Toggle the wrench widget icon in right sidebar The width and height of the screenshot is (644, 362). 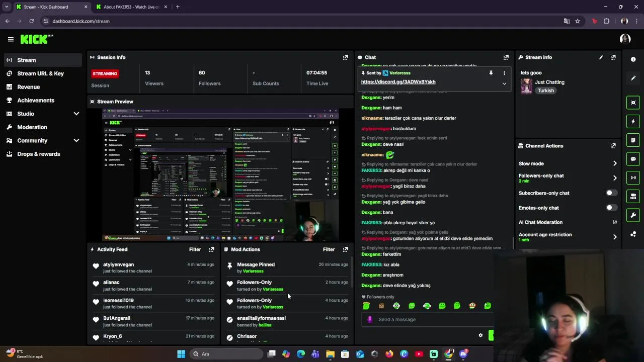(633, 215)
